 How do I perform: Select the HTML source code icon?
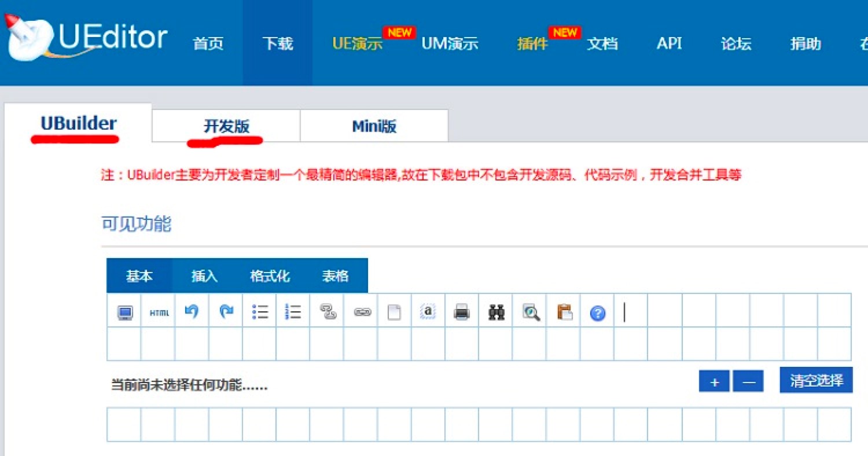[158, 312]
